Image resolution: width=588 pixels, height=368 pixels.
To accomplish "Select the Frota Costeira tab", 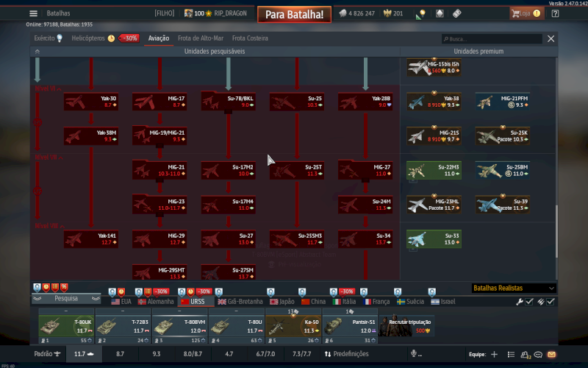I will pos(250,38).
